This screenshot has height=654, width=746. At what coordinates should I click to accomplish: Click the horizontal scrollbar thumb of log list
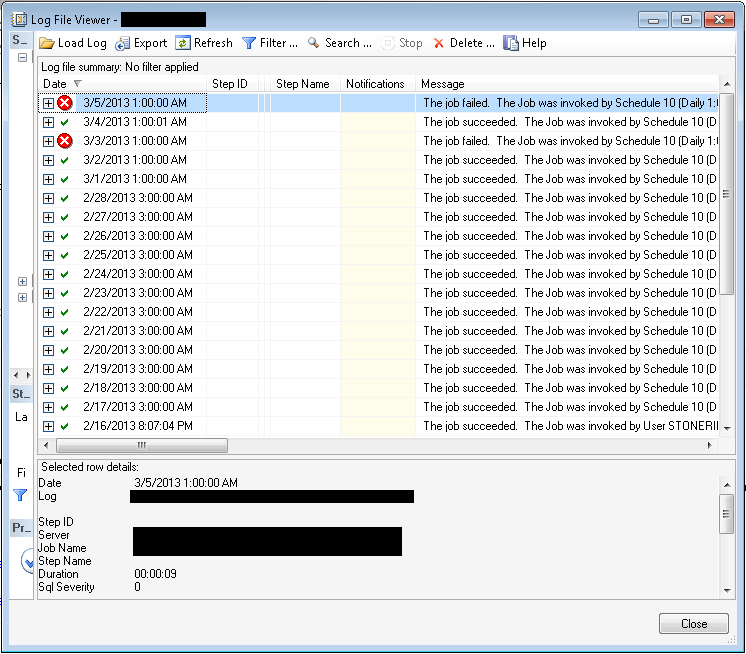coord(142,446)
